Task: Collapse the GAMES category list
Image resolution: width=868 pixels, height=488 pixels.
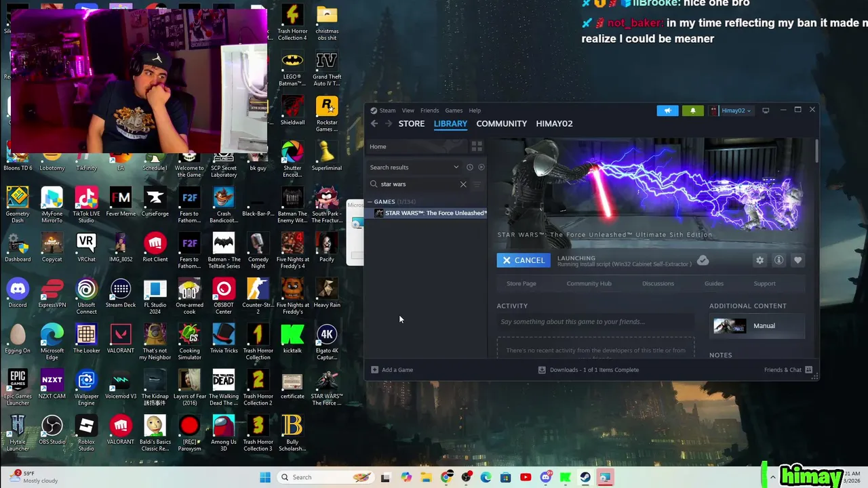Action: click(370, 202)
